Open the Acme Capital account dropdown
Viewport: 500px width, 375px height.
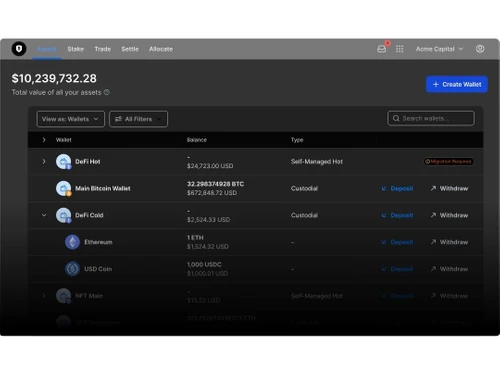439,49
